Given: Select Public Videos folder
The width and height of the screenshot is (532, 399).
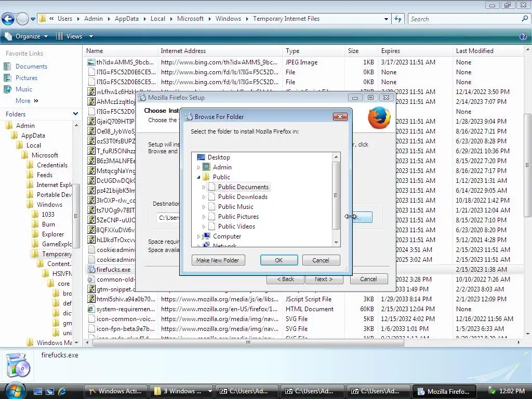Looking at the screenshot, I should 236,227.
